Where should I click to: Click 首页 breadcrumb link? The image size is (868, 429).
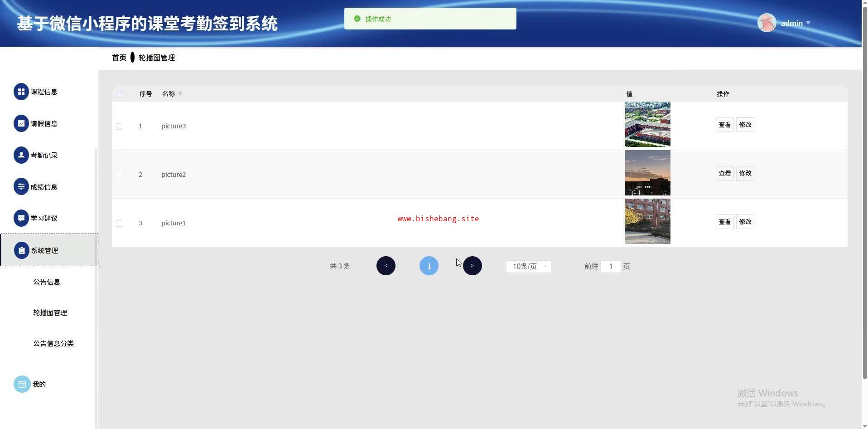tap(119, 58)
